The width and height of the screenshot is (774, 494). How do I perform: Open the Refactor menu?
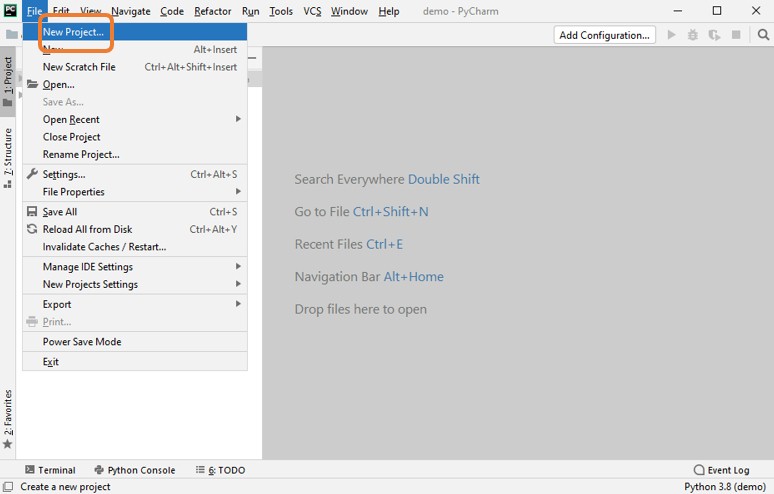pos(213,11)
